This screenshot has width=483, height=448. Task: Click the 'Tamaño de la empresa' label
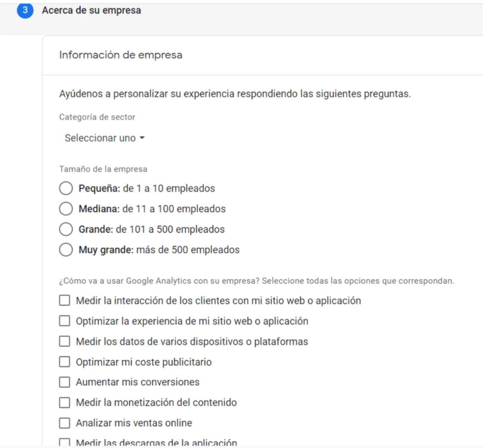point(103,169)
